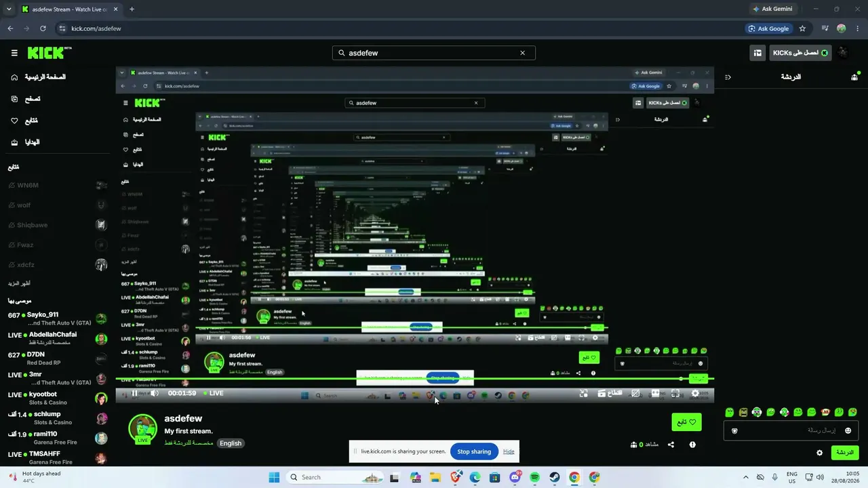Bookmark this page with the star icon
Image resolution: width=868 pixels, height=488 pixels.
pyautogui.click(x=802, y=28)
